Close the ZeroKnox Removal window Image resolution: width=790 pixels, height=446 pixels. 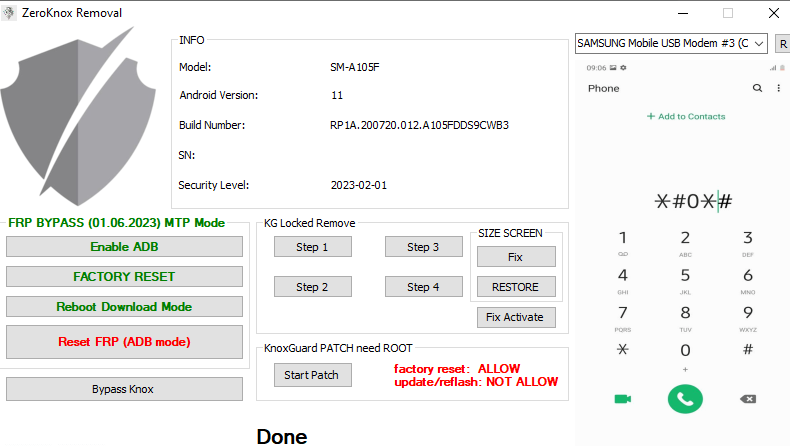point(774,13)
